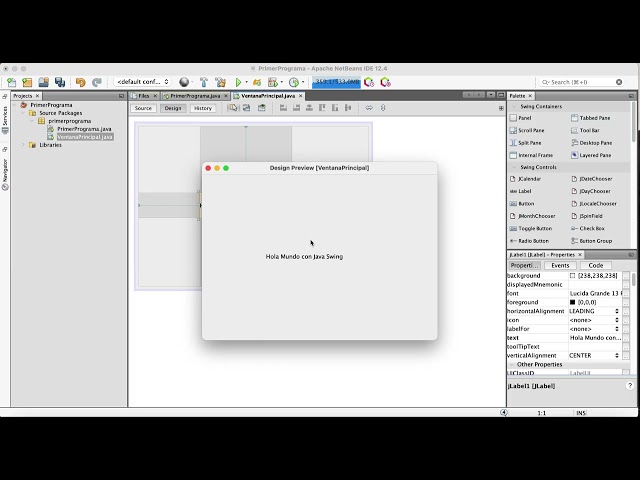Click the Selection Mode icon in designer toolbar
The image size is (640, 480).
(x=233, y=108)
